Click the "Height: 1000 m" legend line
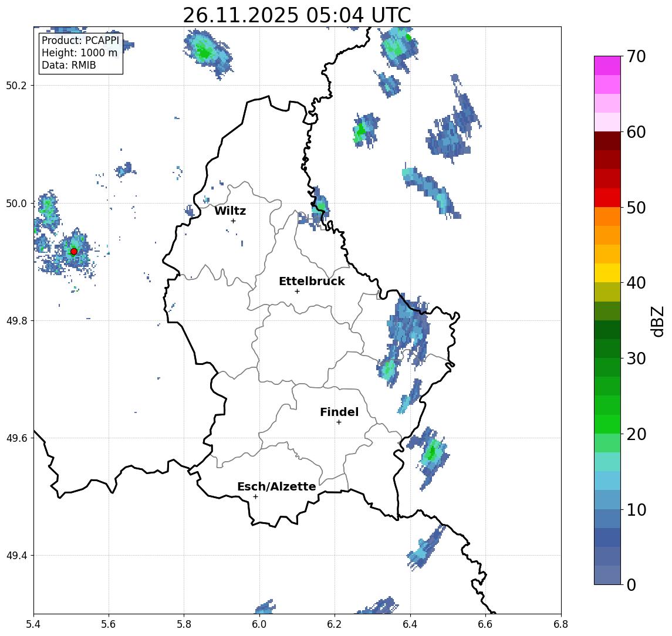 (x=79, y=53)
